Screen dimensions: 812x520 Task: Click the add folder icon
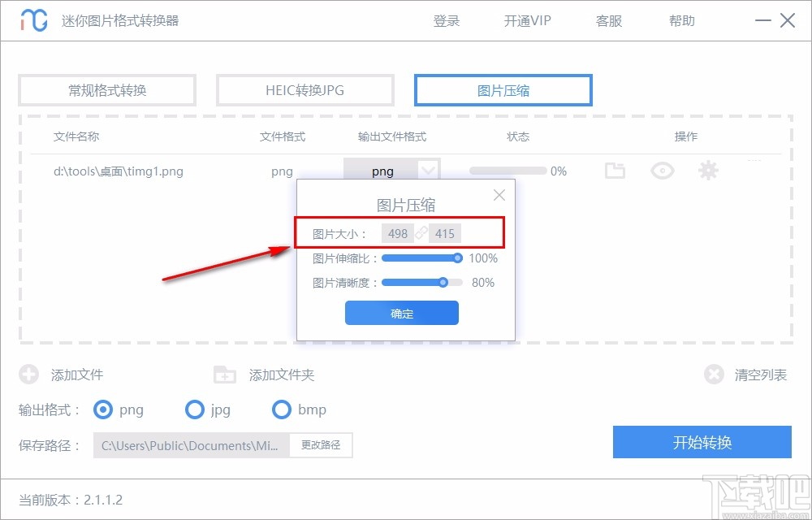coord(224,375)
